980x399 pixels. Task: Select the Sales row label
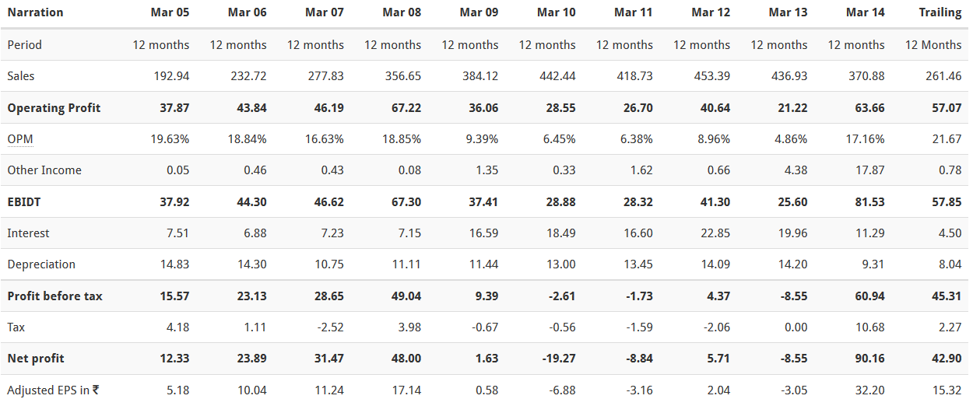21,76
